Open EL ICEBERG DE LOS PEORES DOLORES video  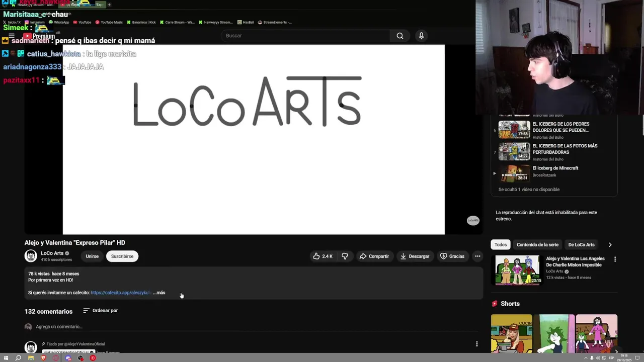(554, 130)
